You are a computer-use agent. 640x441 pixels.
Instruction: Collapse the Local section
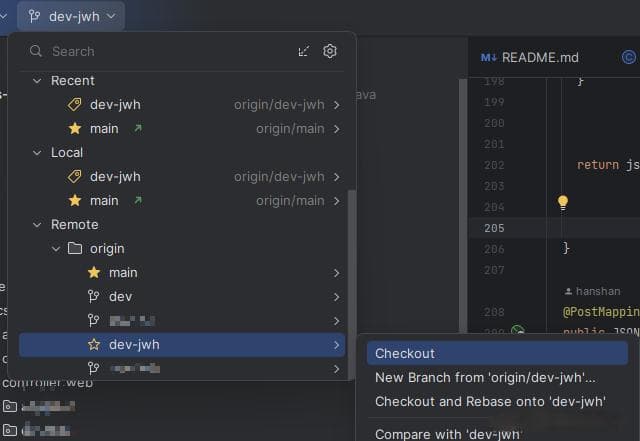[37, 153]
